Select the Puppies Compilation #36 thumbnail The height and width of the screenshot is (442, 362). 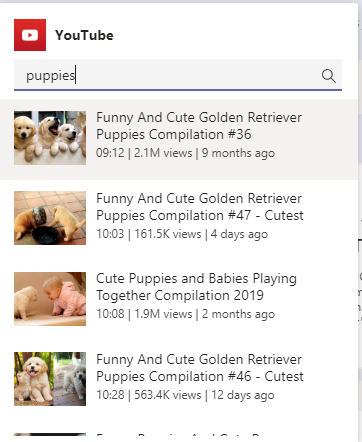[50, 138]
